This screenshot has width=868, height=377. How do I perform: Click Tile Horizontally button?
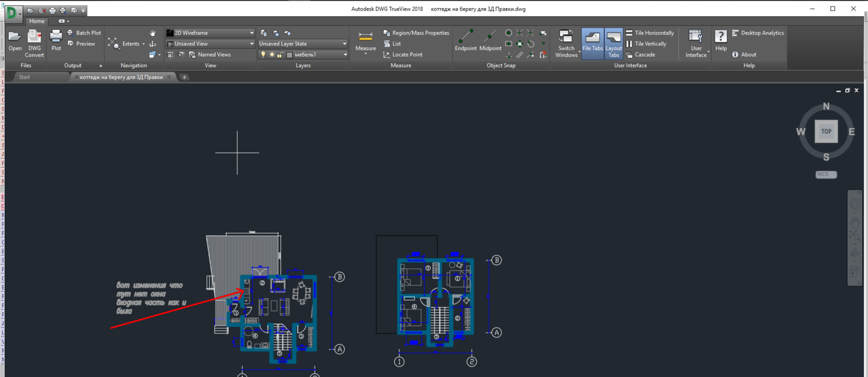point(650,33)
